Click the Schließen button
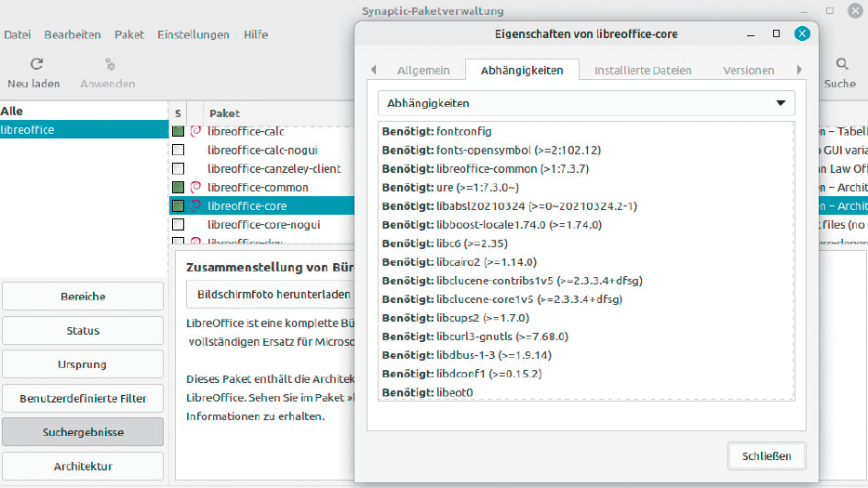 coord(767,455)
